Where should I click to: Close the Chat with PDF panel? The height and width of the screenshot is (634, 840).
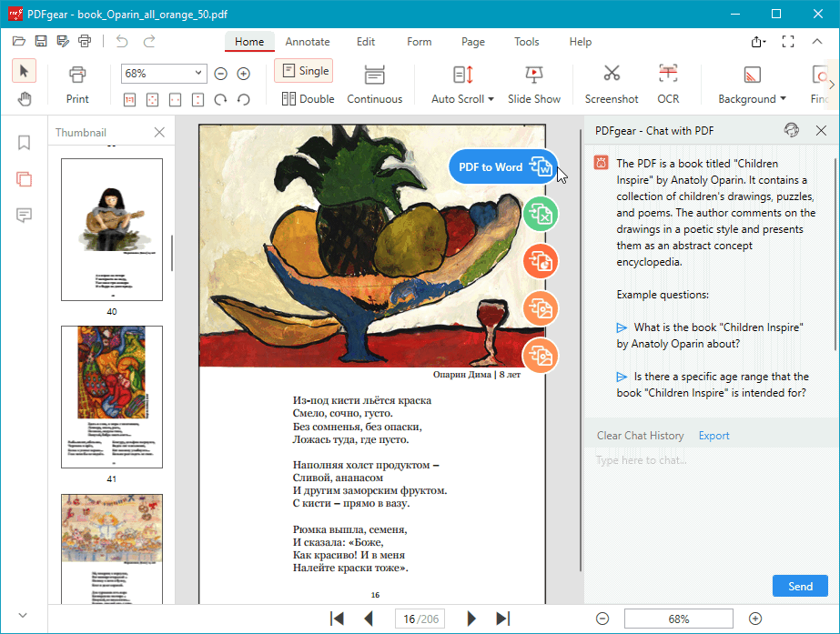(821, 130)
